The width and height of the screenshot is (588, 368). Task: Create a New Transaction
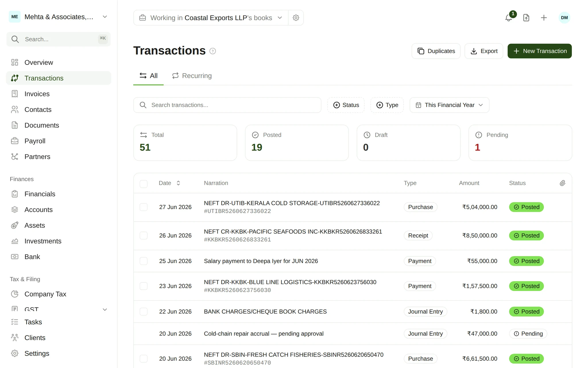539,51
